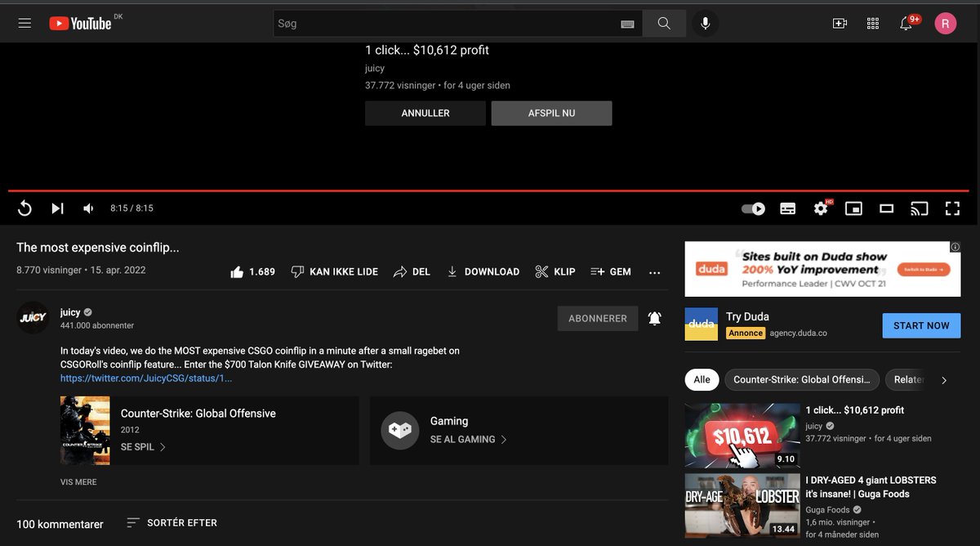The image size is (980, 546).
Task: Skip to next video
Action: tap(57, 208)
